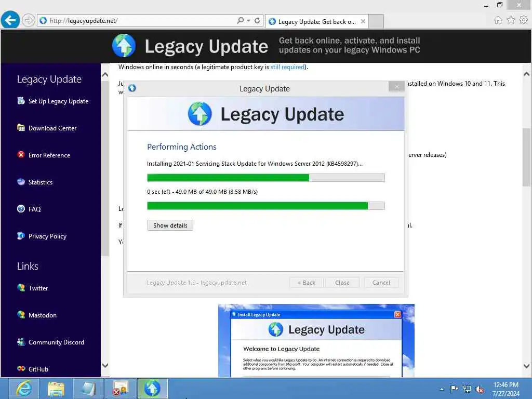The width and height of the screenshot is (532, 399).
Task: Open a new blank browser tab
Action: (x=376, y=21)
